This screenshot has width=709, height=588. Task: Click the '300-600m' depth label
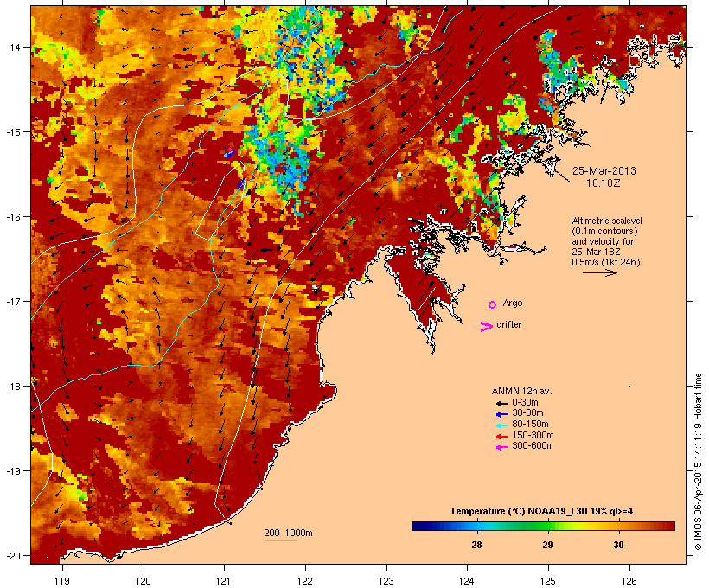pos(533,446)
